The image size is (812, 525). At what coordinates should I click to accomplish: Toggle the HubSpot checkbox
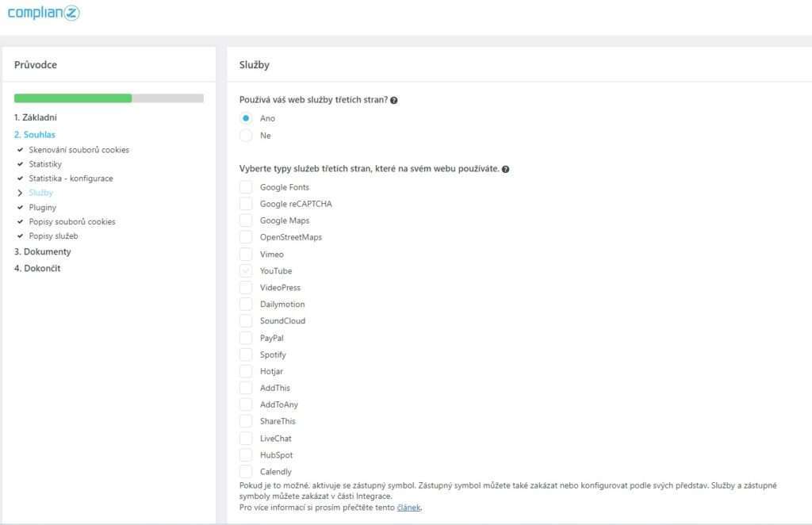[246, 454]
